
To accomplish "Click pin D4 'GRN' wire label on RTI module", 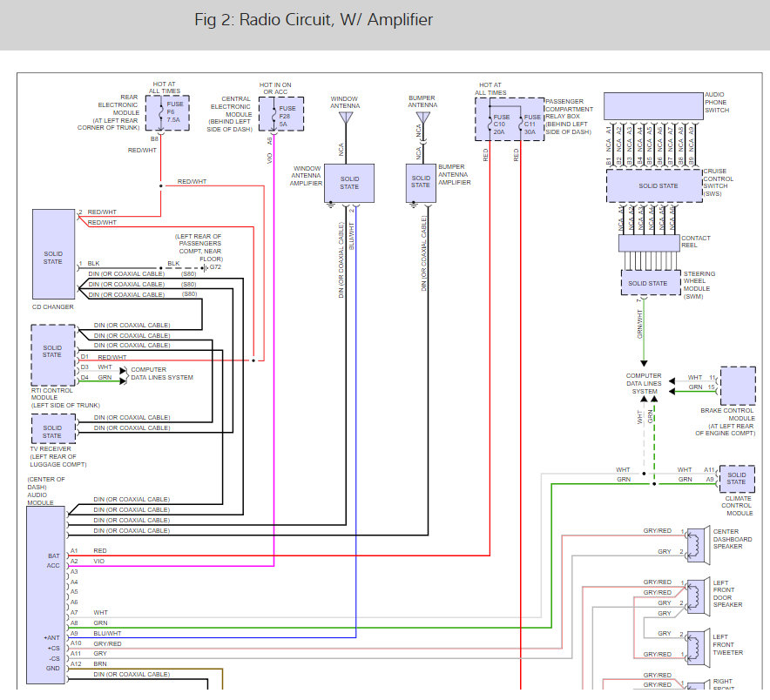I will [x=105, y=378].
